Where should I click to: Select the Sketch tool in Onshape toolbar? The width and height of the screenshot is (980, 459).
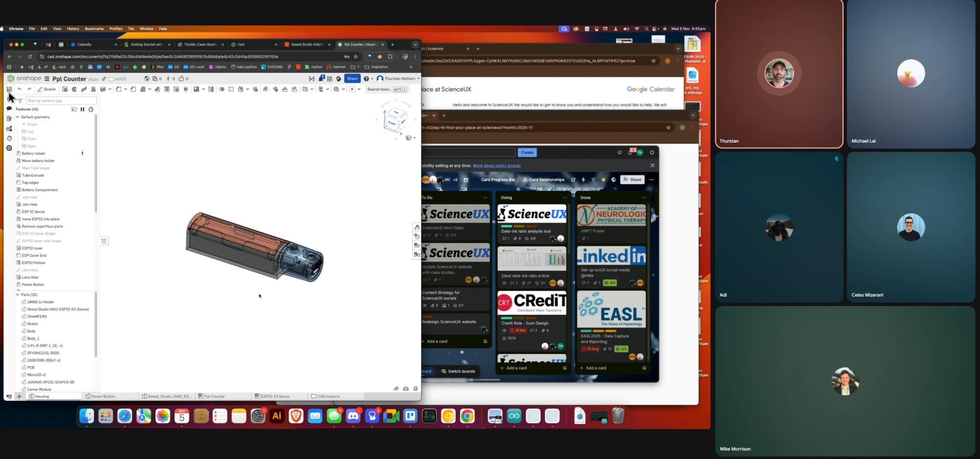47,89
